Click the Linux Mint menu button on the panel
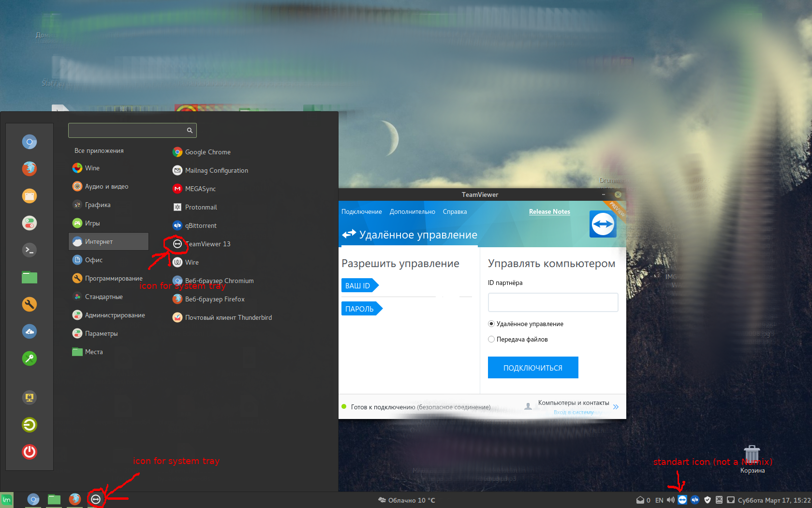 point(7,500)
